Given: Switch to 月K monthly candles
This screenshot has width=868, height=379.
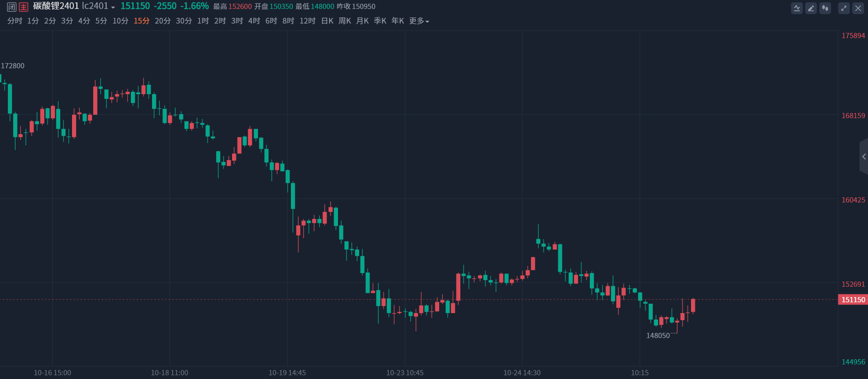Looking at the screenshot, I should coord(362,21).
